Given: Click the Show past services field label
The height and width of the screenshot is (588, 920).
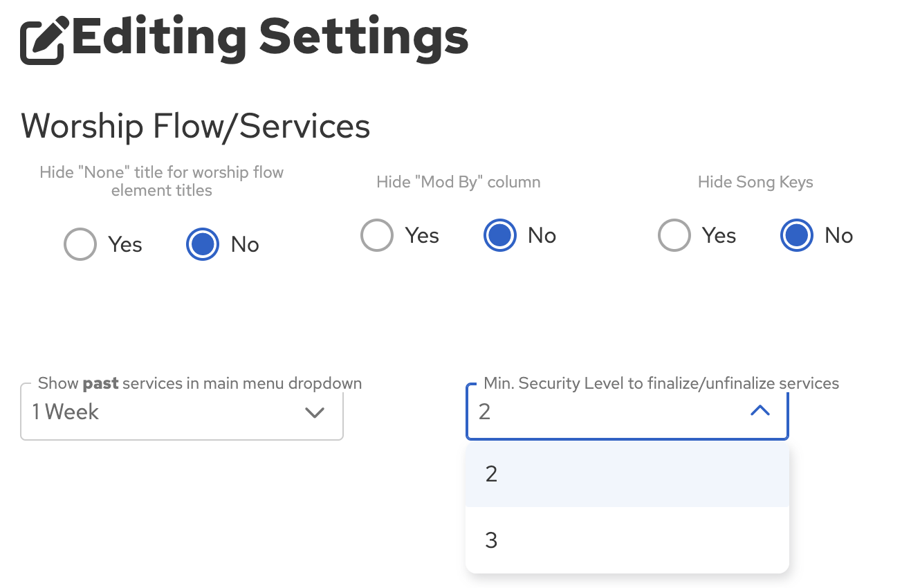Looking at the screenshot, I should (x=199, y=383).
